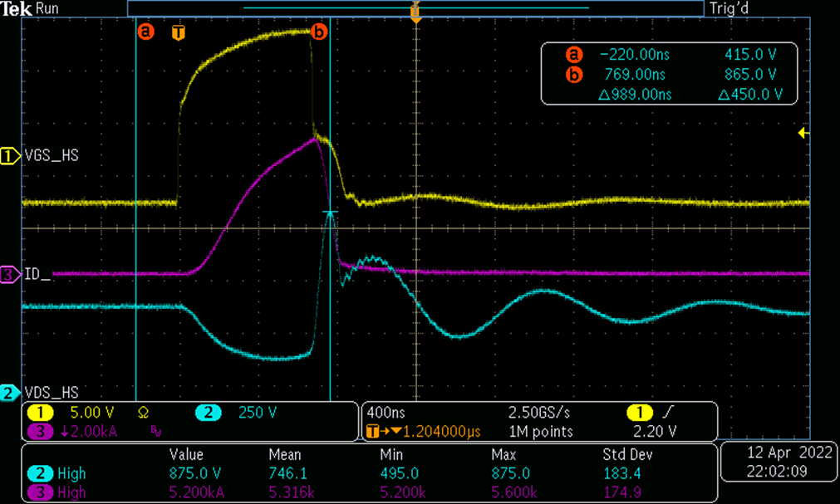The height and width of the screenshot is (504, 840).
Task: Open the 2.20 V trigger level selector
Action: click(x=655, y=428)
